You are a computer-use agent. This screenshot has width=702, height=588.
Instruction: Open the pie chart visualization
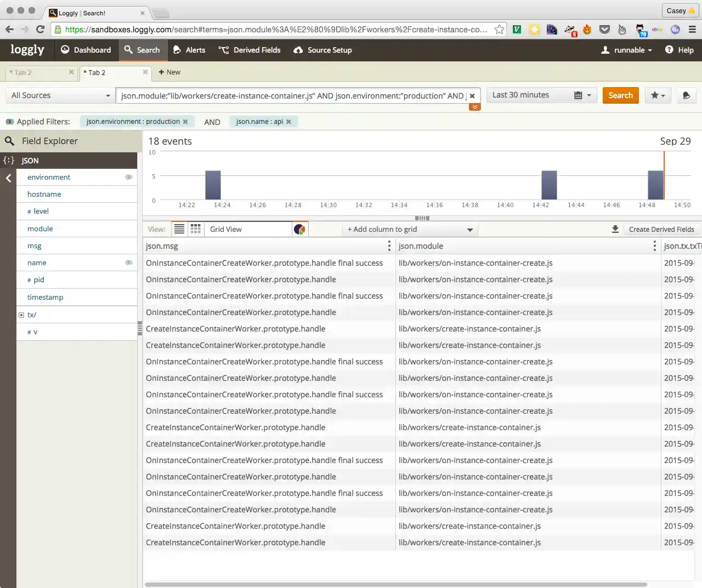click(299, 229)
